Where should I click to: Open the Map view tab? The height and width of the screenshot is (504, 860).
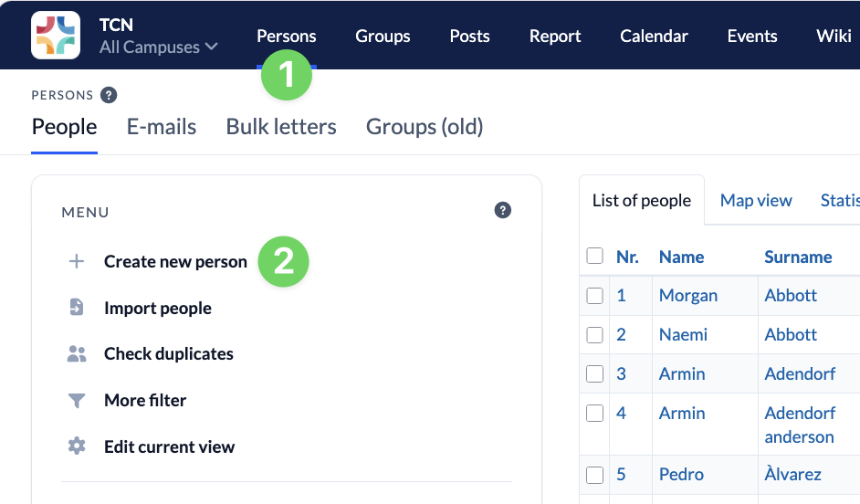(756, 200)
